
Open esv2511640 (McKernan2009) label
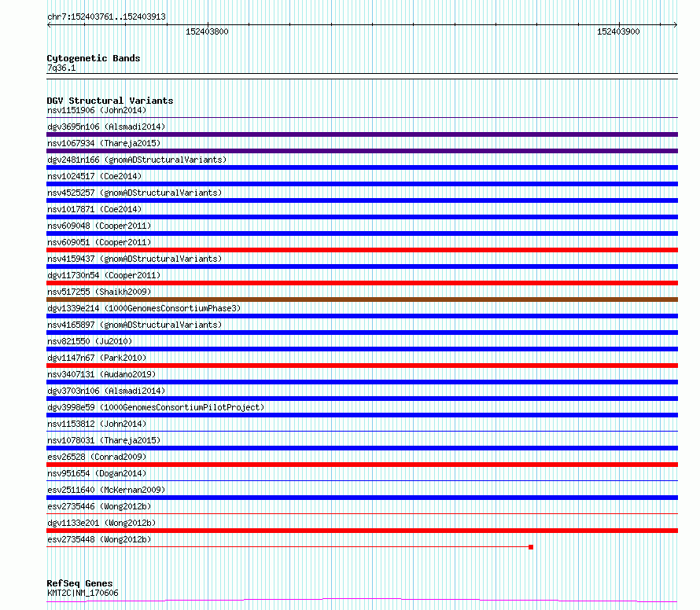[106, 490]
